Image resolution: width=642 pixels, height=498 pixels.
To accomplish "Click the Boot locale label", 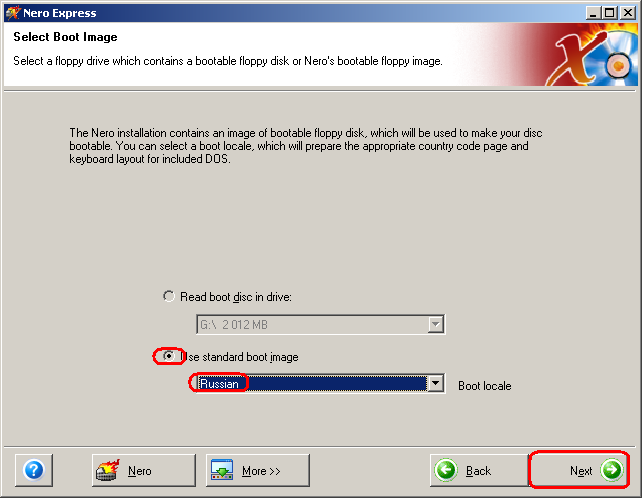I will point(485,386).
